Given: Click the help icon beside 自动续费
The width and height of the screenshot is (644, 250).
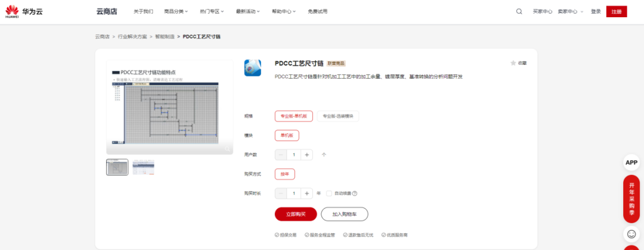Looking at the screenshot, I should 354,193.
